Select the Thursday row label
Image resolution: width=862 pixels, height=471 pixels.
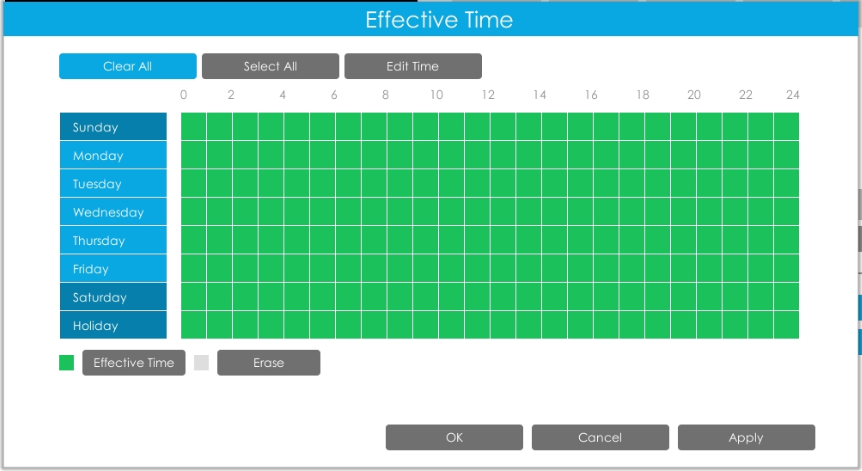(113, 240)
